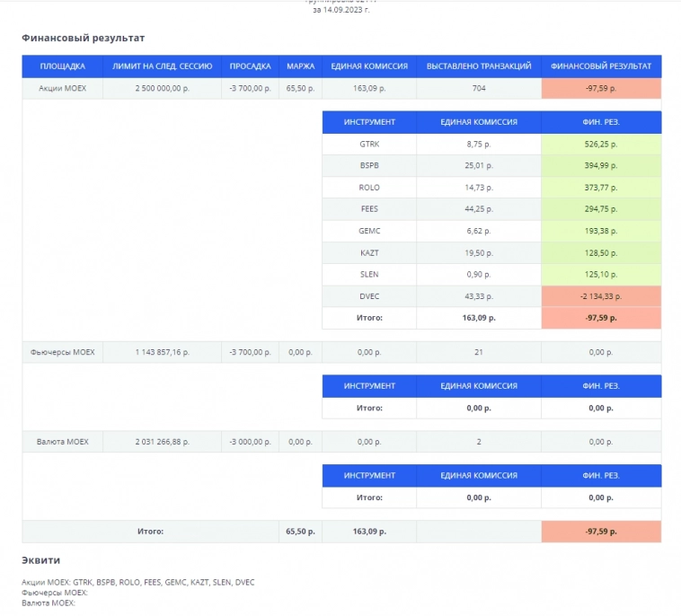This screenshot has width=681, height=616.
Task: Click the ФИНАНСОВЫЙ РЕЗУЛЬТАТ column header
Action: tap(601, 66)
